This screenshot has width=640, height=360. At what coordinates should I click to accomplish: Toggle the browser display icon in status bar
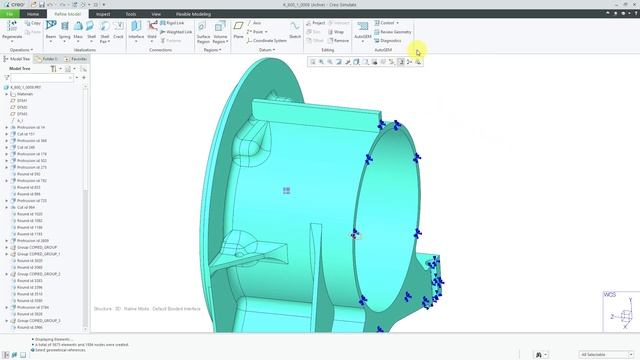(14, 355)
